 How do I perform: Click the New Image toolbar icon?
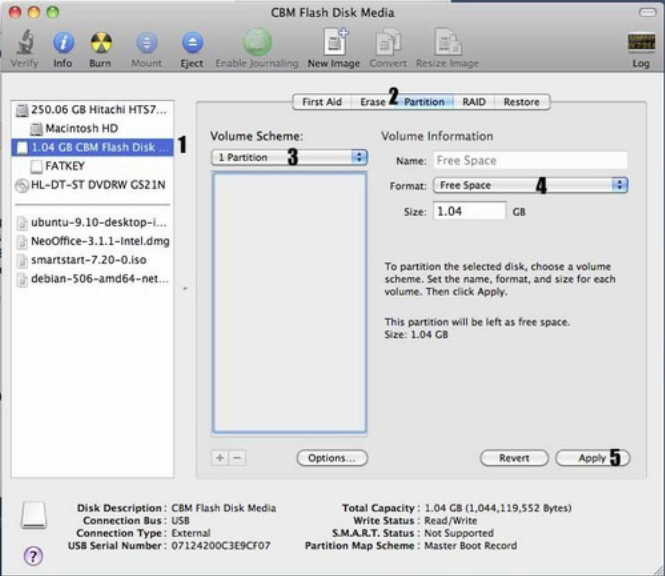[x=335, y=42]
